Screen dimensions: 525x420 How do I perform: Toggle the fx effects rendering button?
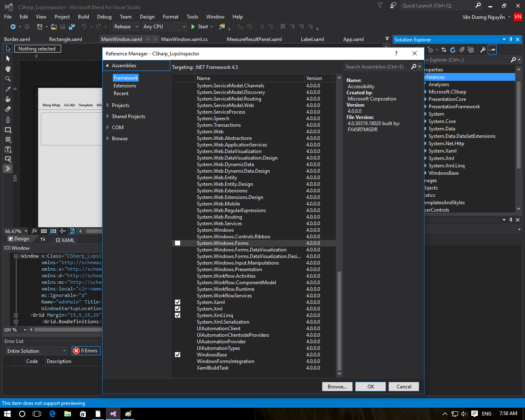(x=34, y=231)
